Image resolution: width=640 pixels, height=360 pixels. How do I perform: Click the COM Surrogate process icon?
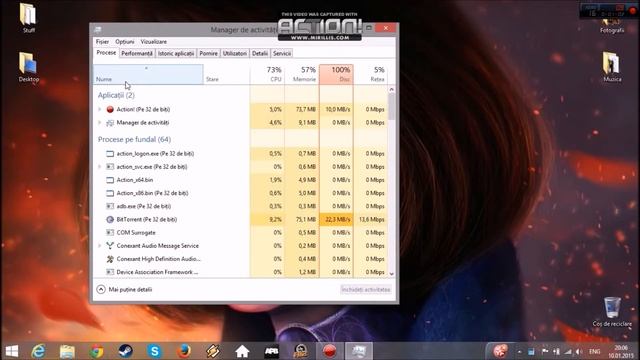click(110, 233)
